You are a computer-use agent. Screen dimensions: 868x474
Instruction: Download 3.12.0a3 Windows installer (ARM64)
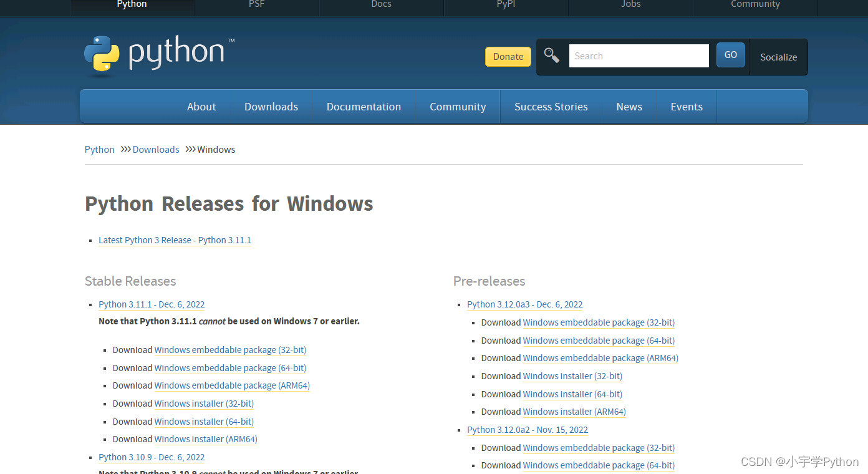[x=574, y=412]
